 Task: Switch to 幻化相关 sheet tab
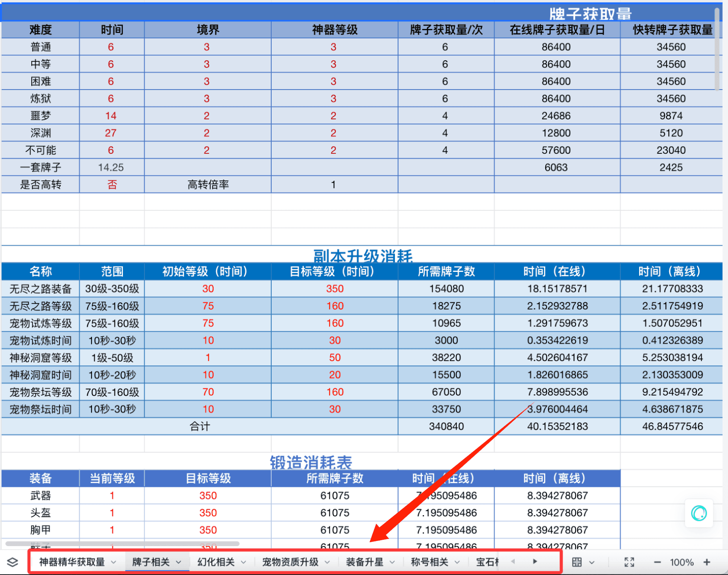click(216, 562)
